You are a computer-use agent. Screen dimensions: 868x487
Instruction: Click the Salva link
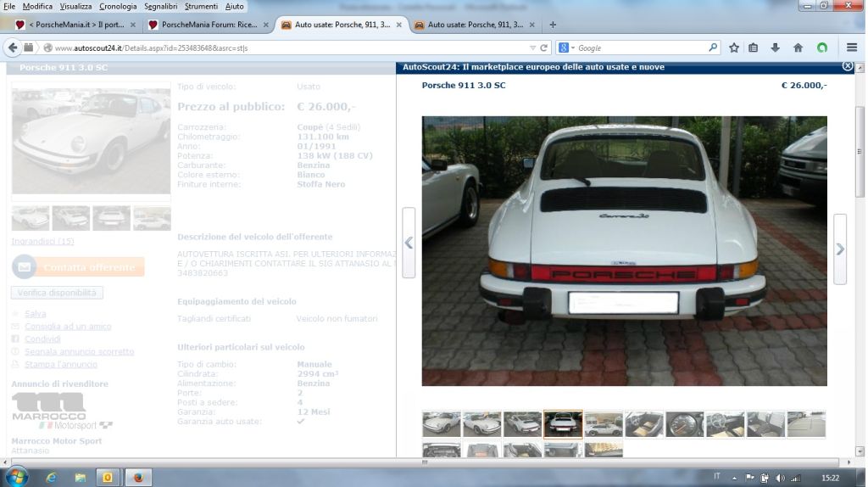(36, 314)
